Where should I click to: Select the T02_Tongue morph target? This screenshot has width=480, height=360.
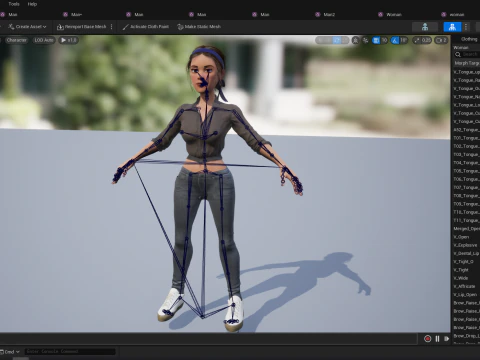(466, 146)
